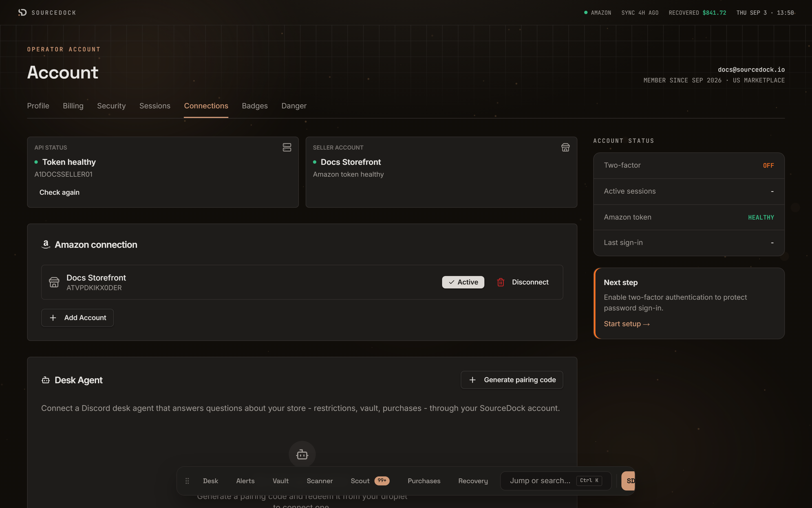The width and height of the screenshot is (812, 508).
Task: Click the THU SEP 3 · 13:50 timestamp
Action: (765, 12)
